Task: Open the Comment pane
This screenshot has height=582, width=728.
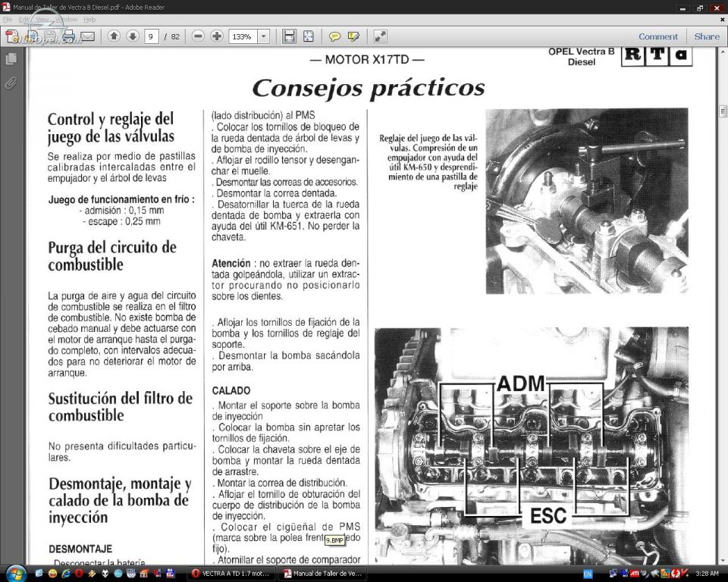Action: pos(658,36)
